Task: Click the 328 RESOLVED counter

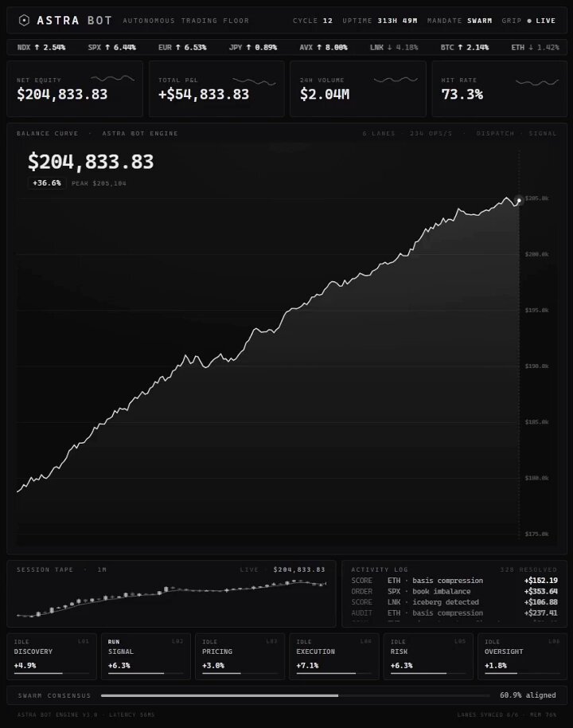Action: pos(528,569)
